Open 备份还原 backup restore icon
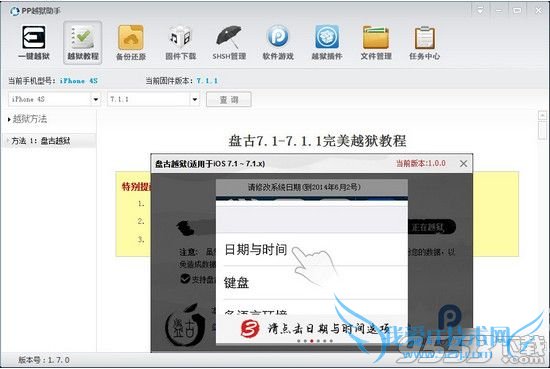 131,42
